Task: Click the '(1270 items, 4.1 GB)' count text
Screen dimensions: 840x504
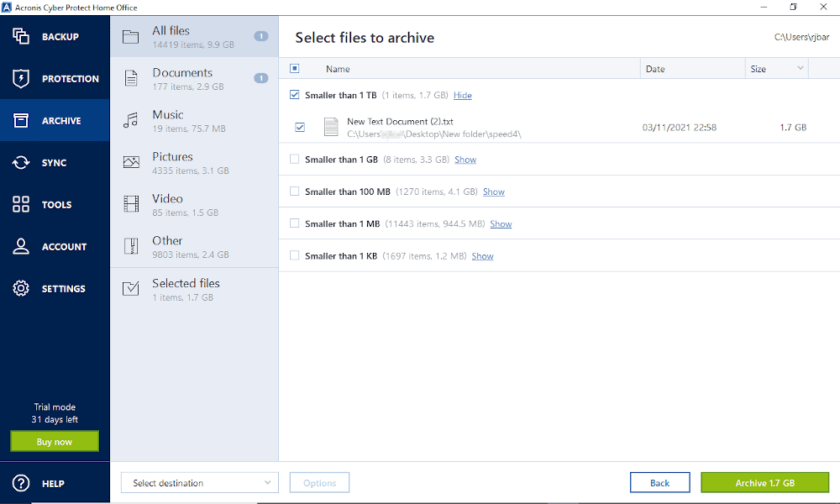Action: pos(437,192)
